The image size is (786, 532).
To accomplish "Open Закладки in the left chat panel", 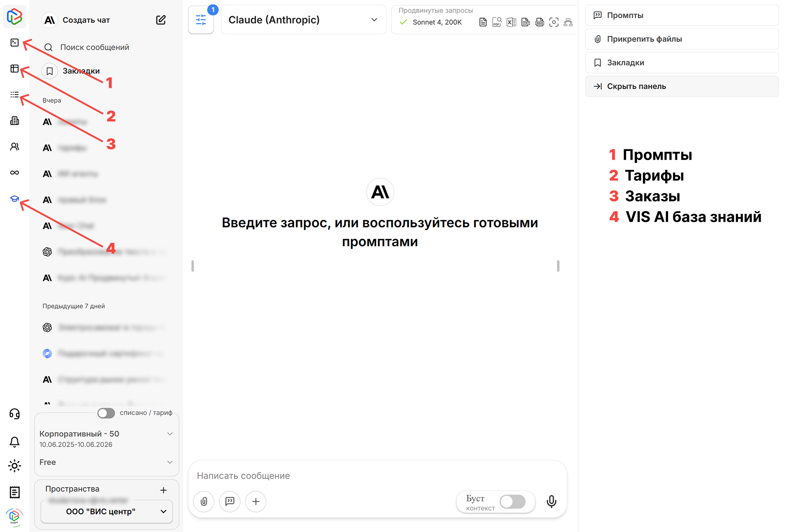I will 72,71.
